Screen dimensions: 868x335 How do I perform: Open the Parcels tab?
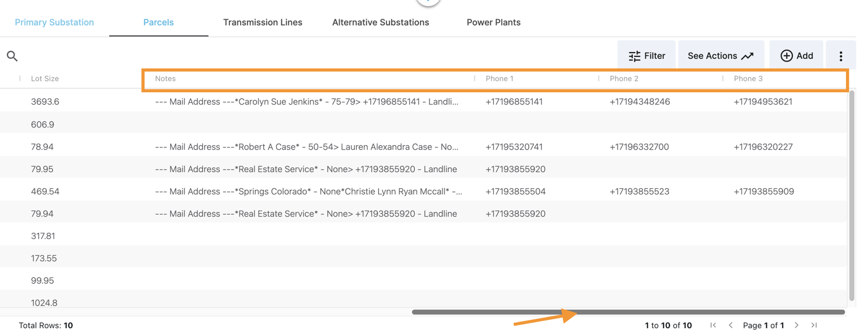coord(158,22)
